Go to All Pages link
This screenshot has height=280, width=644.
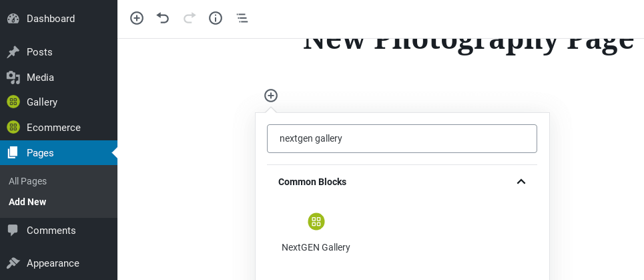point(27,181)
